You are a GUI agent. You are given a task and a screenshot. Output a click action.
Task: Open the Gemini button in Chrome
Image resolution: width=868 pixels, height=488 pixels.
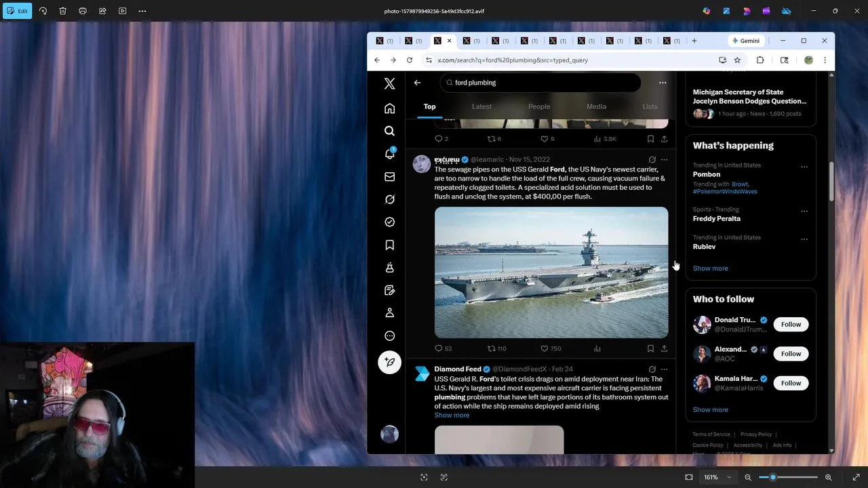tap(746, 41)
